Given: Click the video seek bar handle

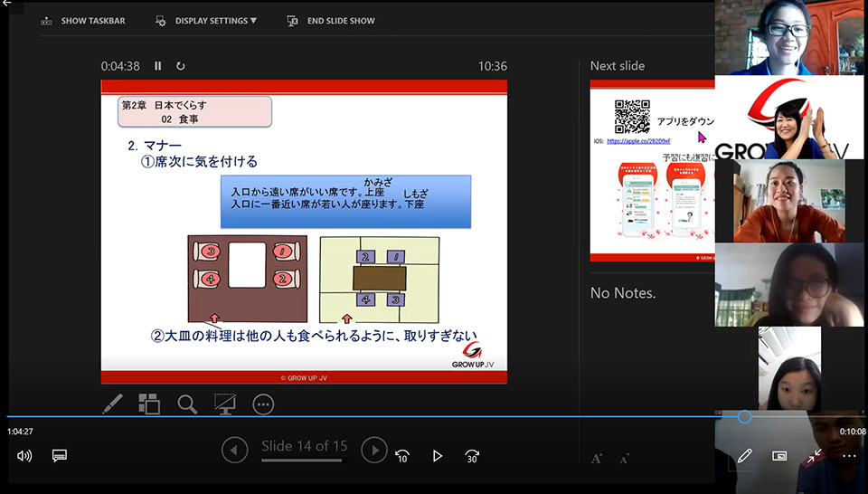Looking at the screenshot, I should coord(744,416).
